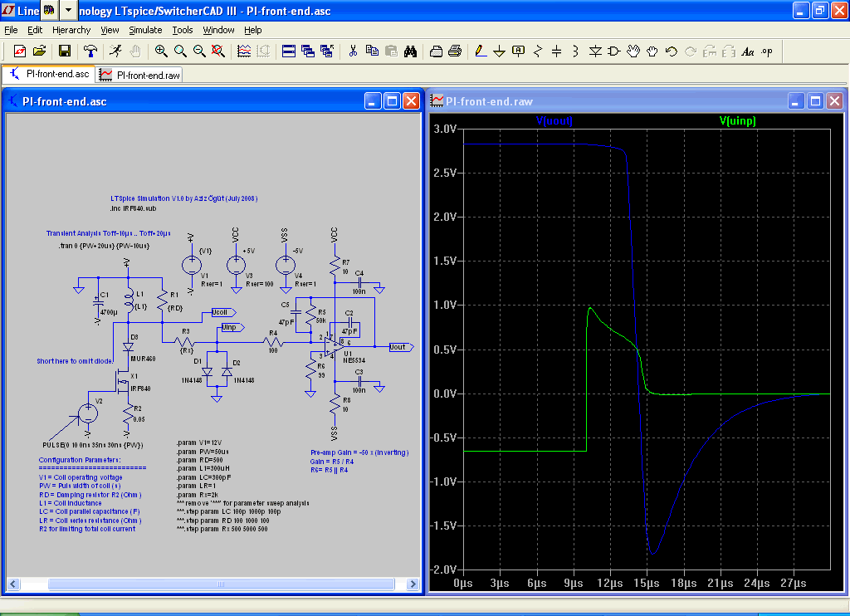
Task: Select the Draw Wire pencil tool
Action: [x=480, y=51]
